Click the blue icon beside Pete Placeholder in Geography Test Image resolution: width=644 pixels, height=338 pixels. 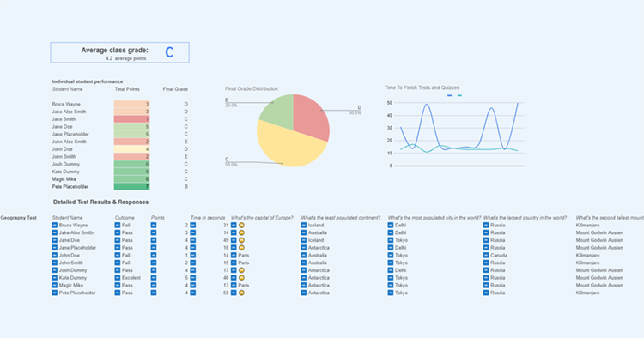coord(55,293)
